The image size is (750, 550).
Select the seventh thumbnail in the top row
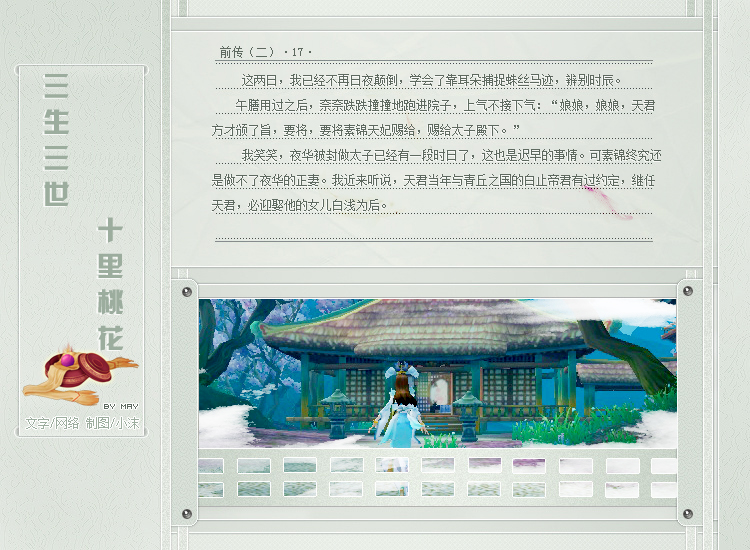point(483,466)
